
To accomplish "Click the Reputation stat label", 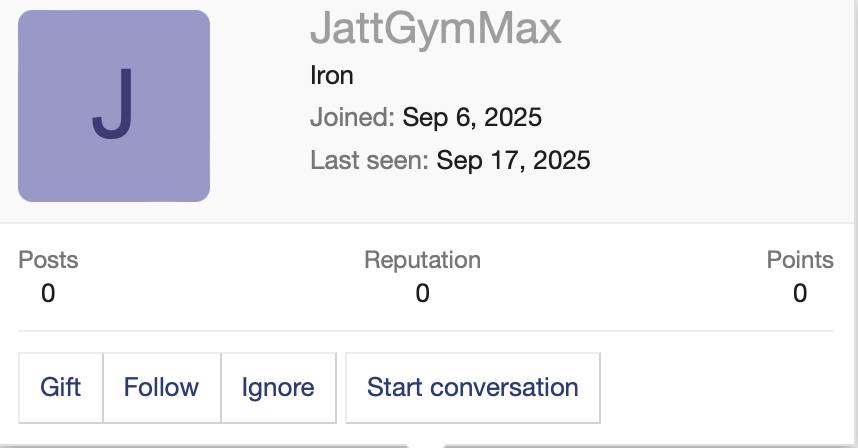I will pyautogui.click(x=422, y=260).
